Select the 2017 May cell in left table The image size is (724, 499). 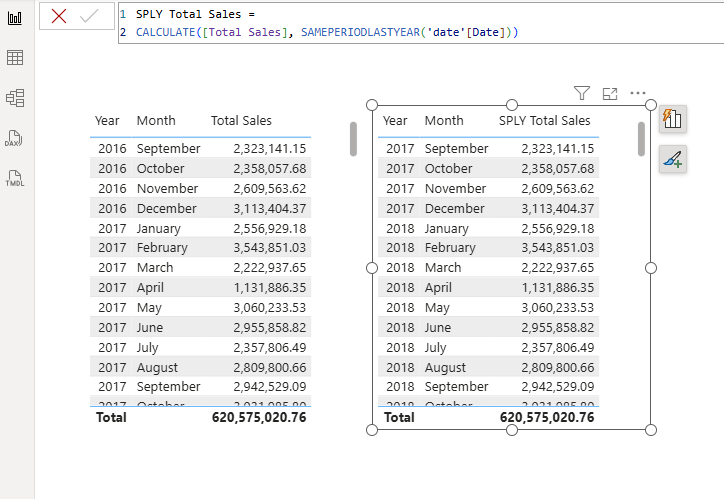[x=149, y=307]
